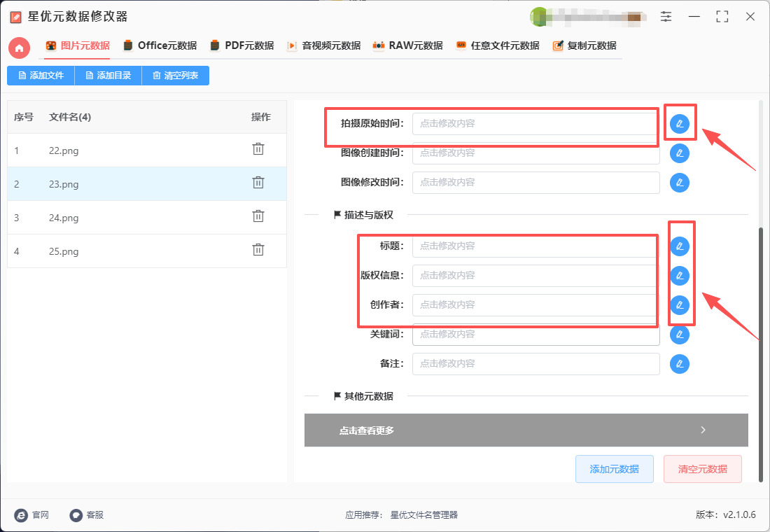
Task: Open the settings sliders icon in title bar
Action: 666,17
